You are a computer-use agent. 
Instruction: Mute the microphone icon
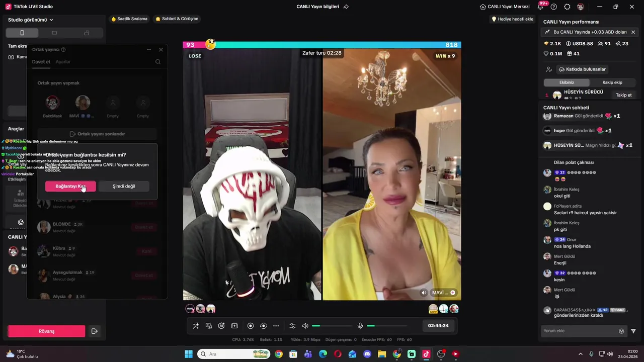tap(360, 326)
